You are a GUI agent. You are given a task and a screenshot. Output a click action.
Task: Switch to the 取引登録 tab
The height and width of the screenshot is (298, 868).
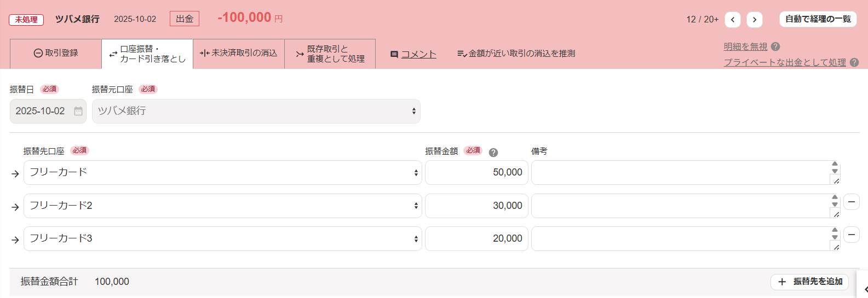click(56, 54)
